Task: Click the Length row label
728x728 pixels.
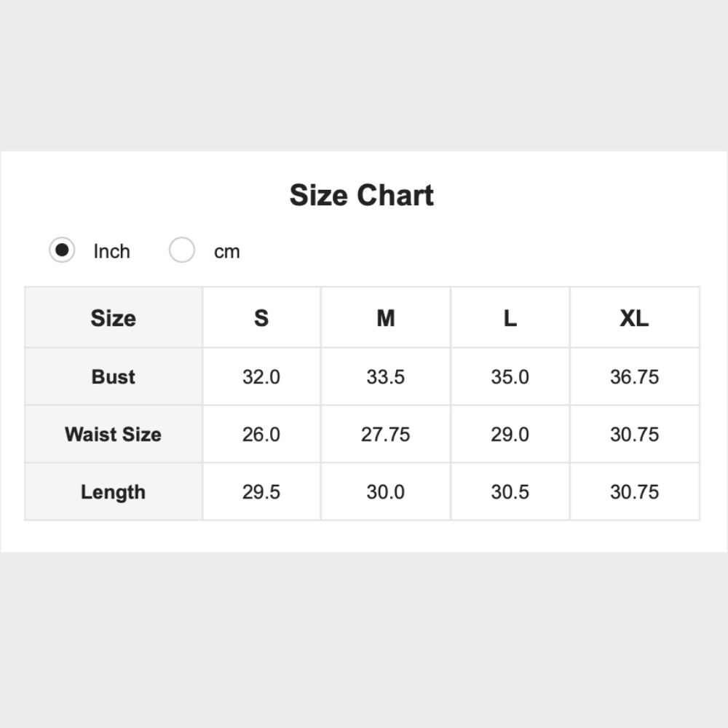Action: (114, 491)
